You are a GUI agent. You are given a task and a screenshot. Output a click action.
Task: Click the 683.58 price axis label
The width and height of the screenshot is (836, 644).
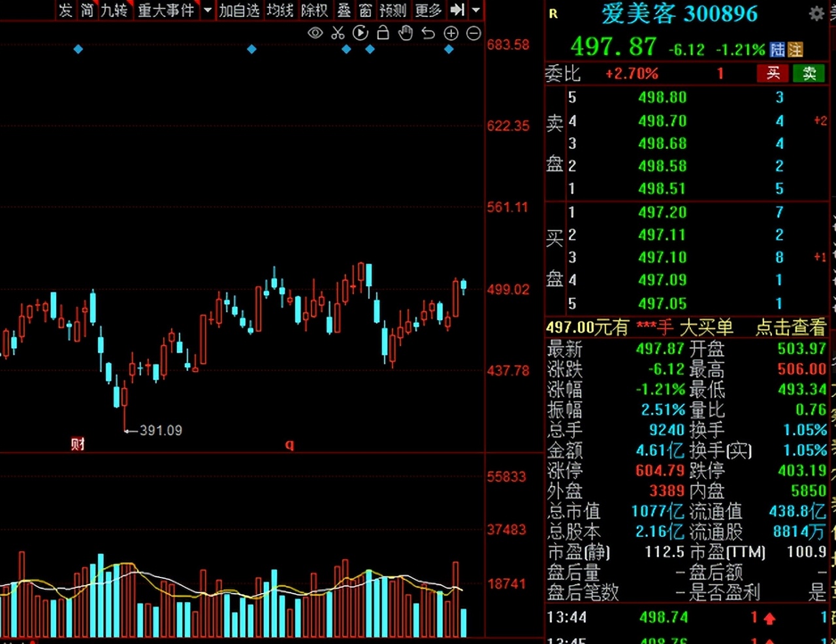(508, 45)
